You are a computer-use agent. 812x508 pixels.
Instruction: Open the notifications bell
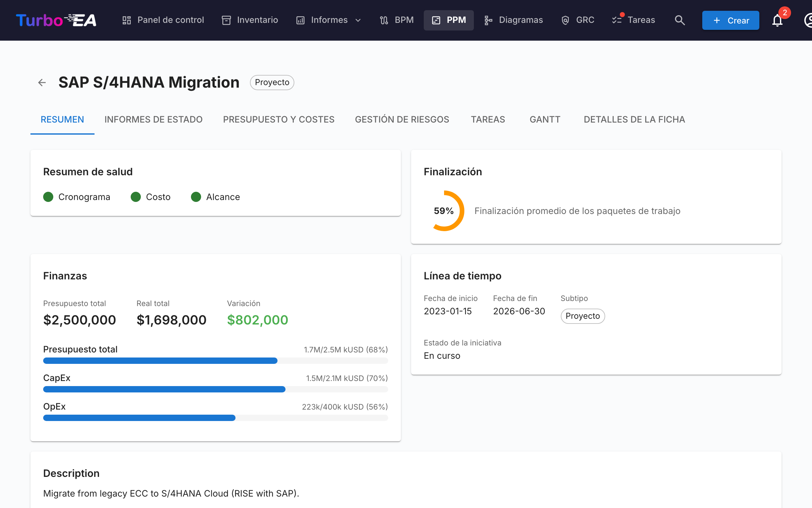(x=777, y=21)
